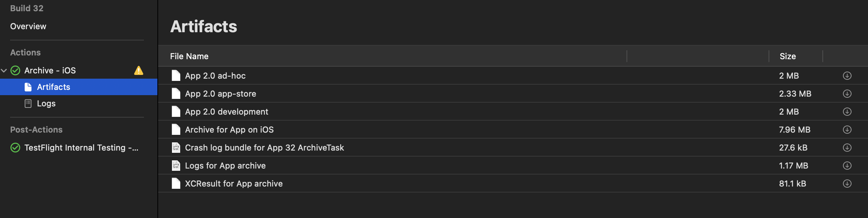Collapse the Archive - iOS action
This screenshot has width=868, height=218.
point(4,70)
